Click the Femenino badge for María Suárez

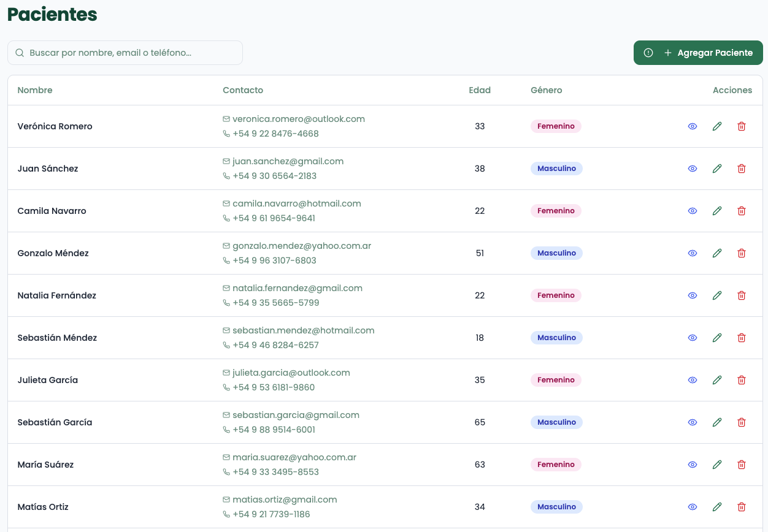click(556, 465)
